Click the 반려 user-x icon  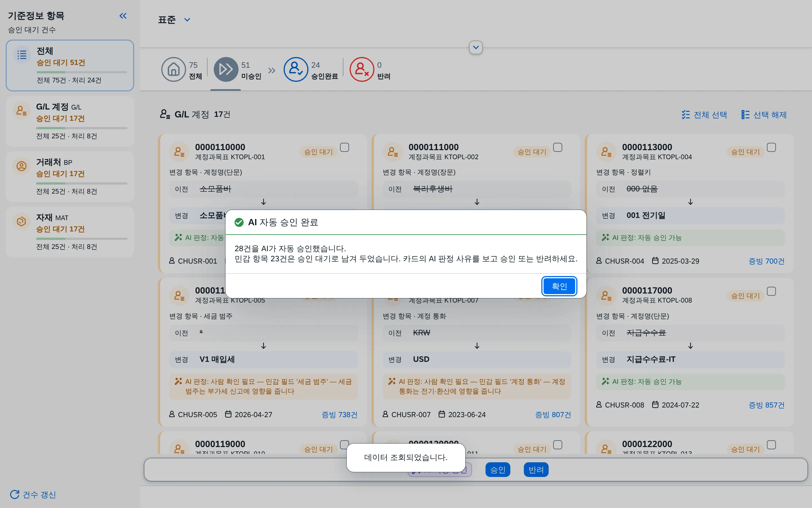pyautogui.click(x=362, y=69)
